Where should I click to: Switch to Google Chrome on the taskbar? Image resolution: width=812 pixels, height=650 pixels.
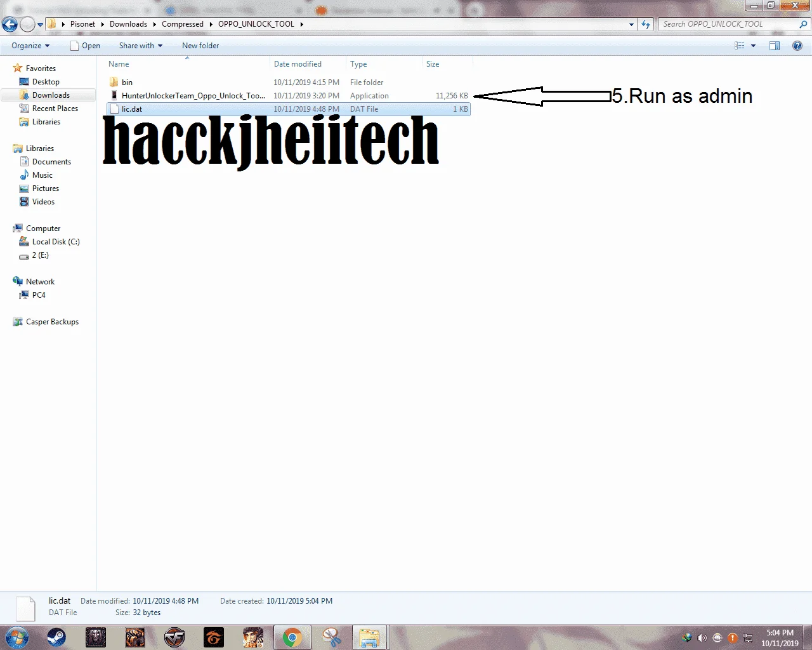[292, 637]
